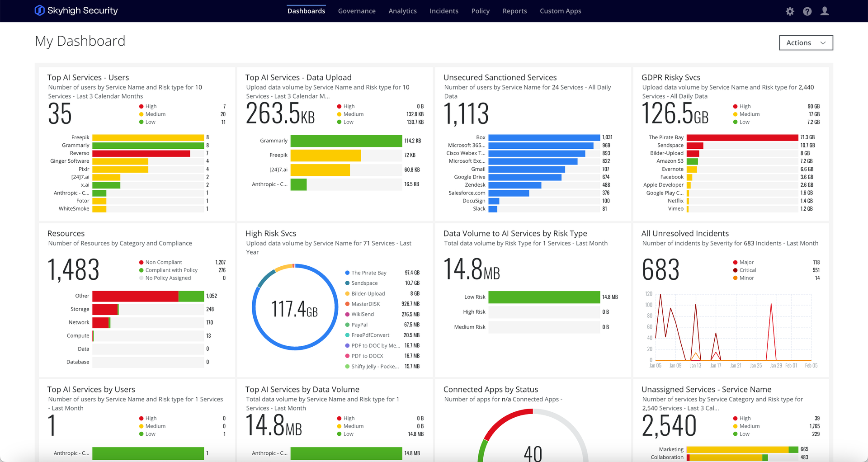This screenshot has width=868, height=462.
Task: Select the Major legend dot in Unresolved Incidents
Action: pyautogui.click(x=736, y=262)
